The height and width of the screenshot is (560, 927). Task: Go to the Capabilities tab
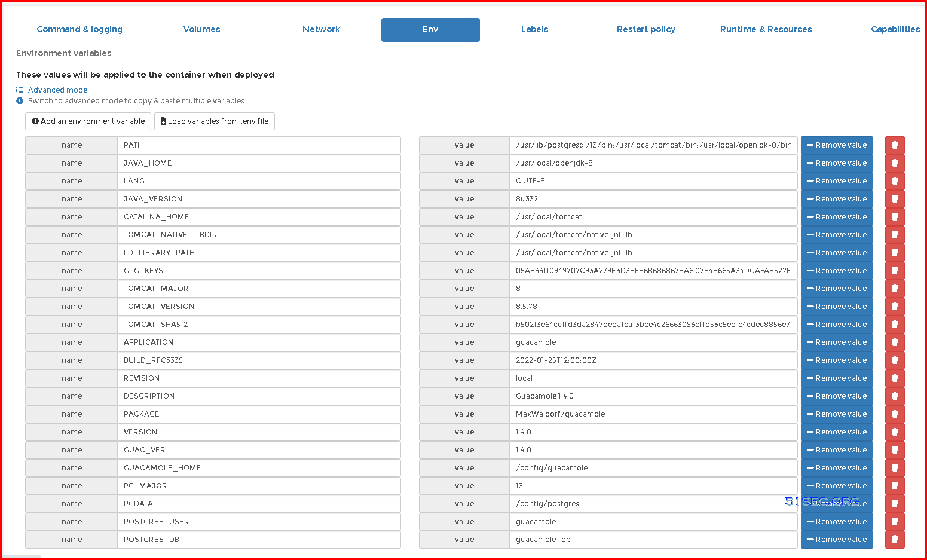coord(895,29)
